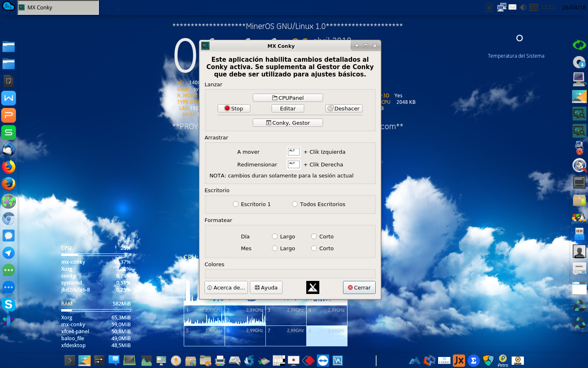This screenshot has height=368, width=588.
Task: Choose Corto format for Mes
Action: [314, 248]
